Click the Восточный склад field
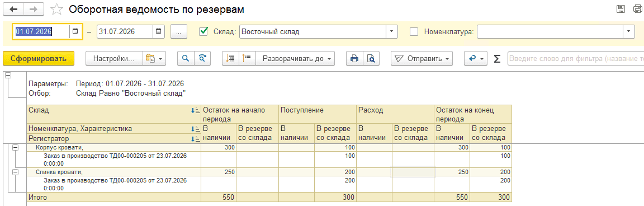Viewport: 644px width, 206px height. tap(312, 31)
